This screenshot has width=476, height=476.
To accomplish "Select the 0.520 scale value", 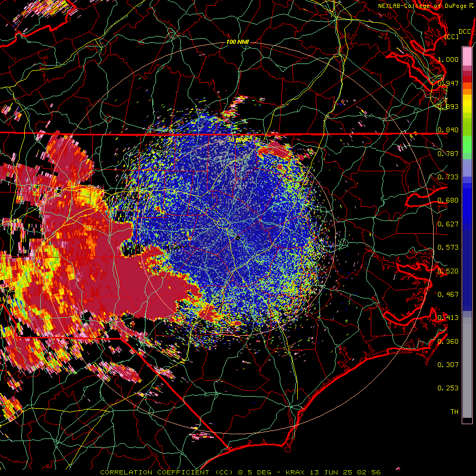I will coord(448,271).
